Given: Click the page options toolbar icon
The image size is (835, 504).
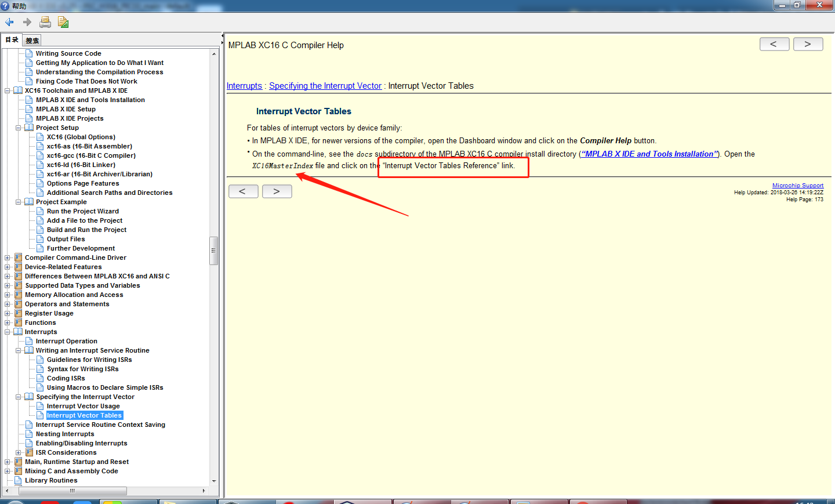Looking at the screenshot, I should pyautogui.click(x=63, y=22).
